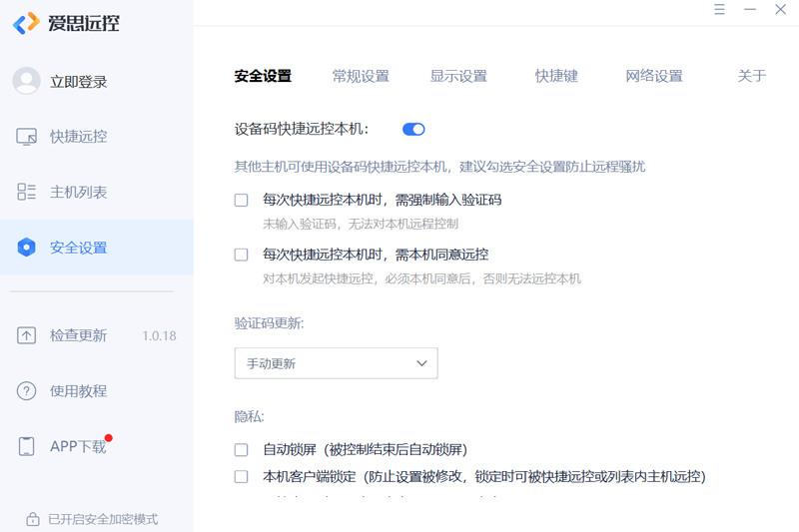Switch to the 常规设置 tab

[x=361, y=76]
